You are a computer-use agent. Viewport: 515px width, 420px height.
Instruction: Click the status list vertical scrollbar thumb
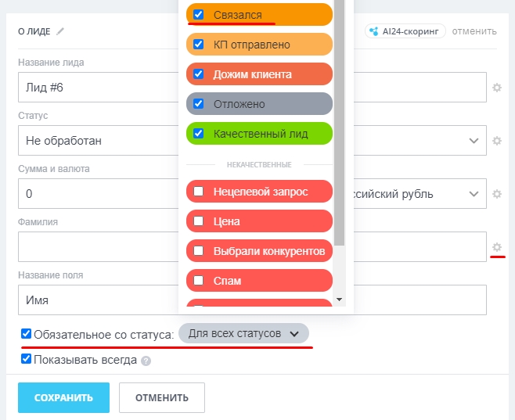(x=339, y=121)
